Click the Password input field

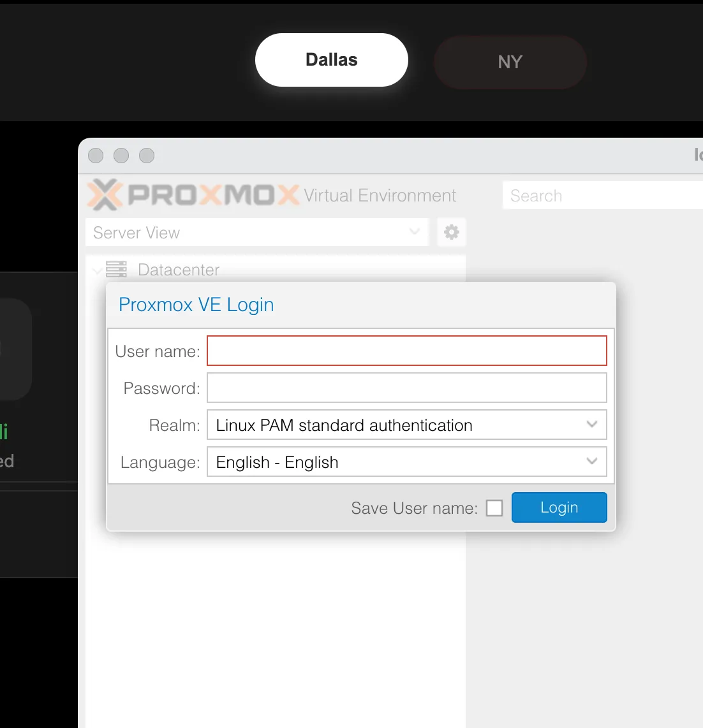pos(406,388)
